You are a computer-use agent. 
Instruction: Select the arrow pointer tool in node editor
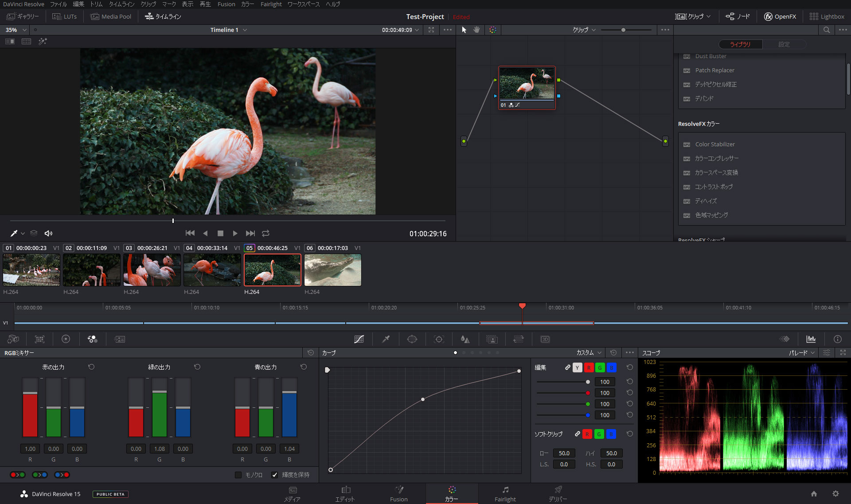(464, 30)
